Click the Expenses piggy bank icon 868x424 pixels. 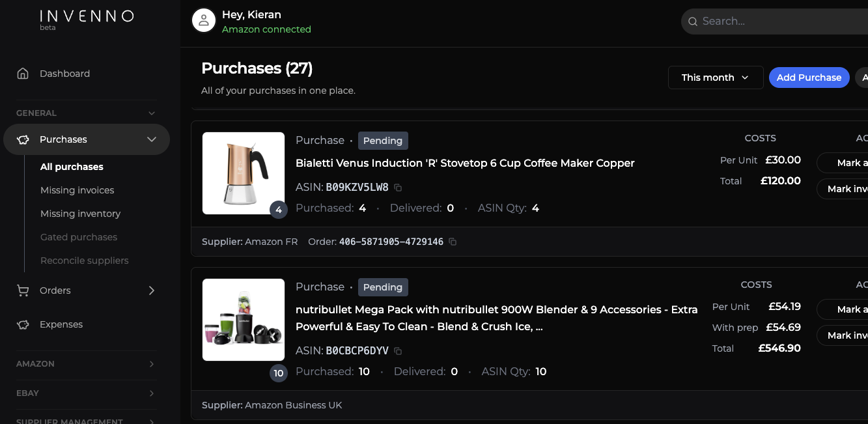(x=23, y=324)
